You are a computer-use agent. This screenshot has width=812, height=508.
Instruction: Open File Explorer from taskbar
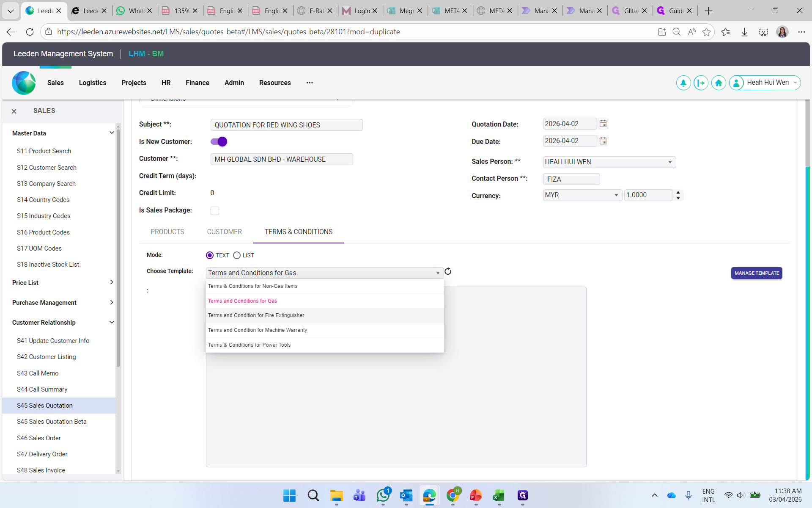tap(337, 495)
